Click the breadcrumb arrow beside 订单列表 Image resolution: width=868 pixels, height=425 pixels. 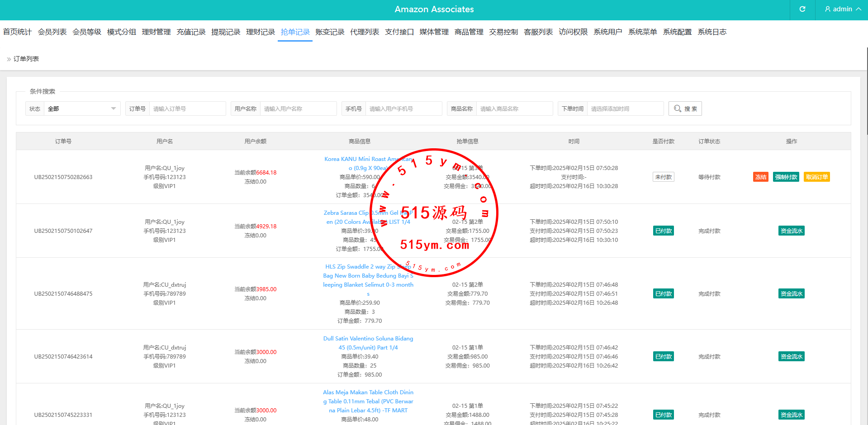click(x=9, y=59)
